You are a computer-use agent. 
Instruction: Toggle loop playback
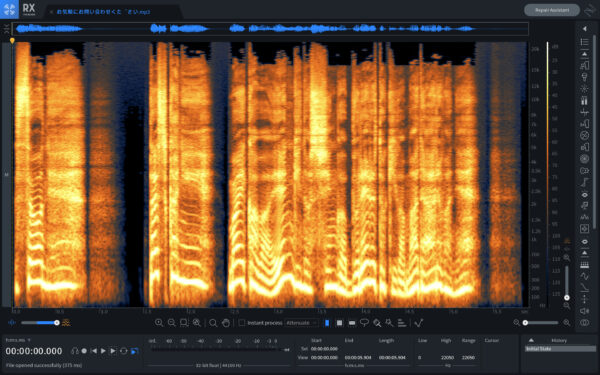point(124,351)
